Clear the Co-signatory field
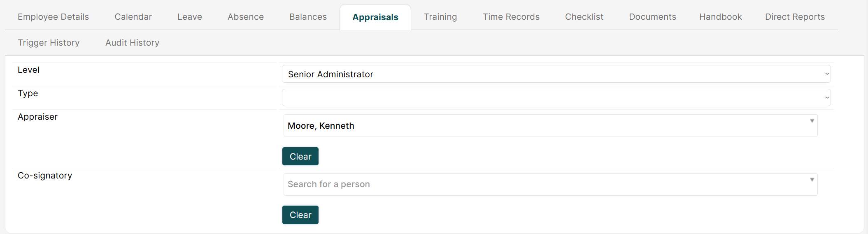 300,215
